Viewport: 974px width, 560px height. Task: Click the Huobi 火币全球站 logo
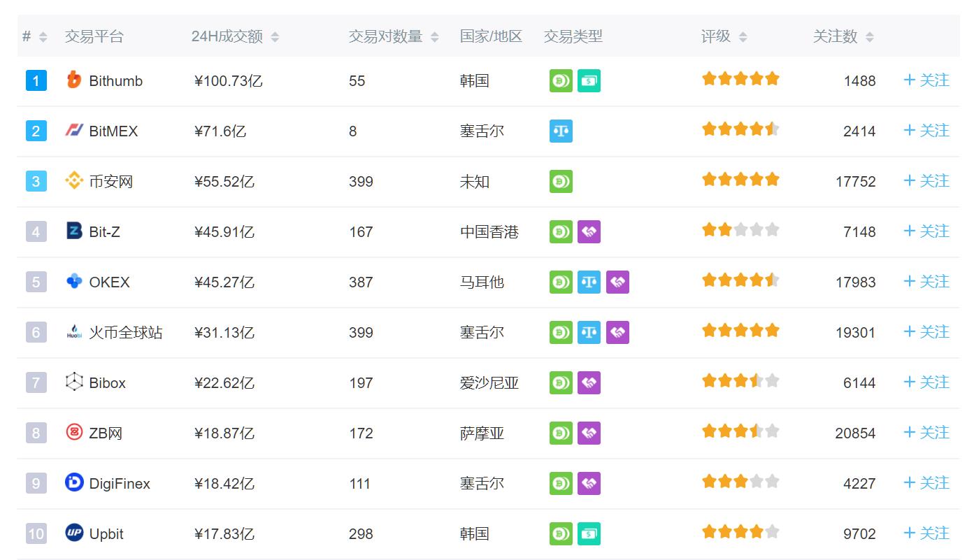pyautogui.click(x=73, y=332)
